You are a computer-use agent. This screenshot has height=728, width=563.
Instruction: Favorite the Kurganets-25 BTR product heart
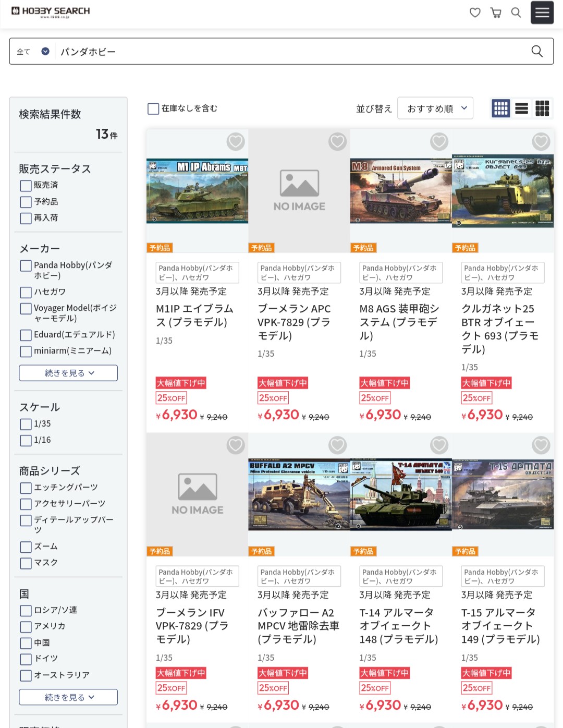point(541,141)
